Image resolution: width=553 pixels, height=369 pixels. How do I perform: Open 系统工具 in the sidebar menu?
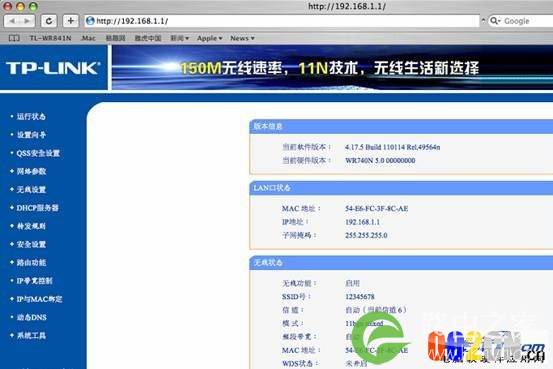(31, 335)
